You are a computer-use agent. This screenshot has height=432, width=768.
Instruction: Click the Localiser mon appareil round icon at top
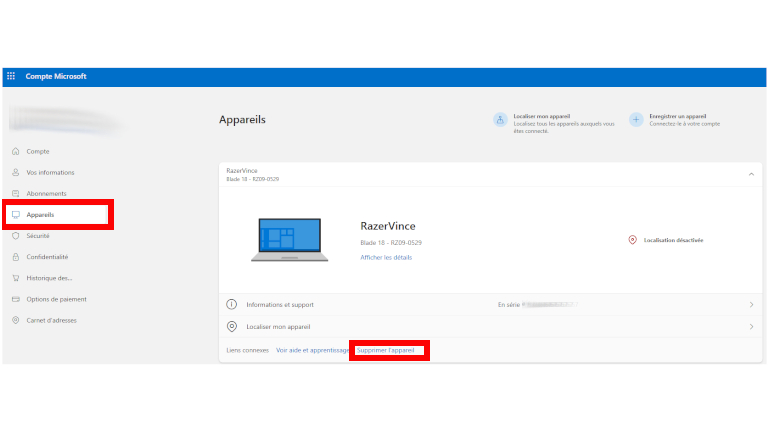pyautogui.click(x=500, y=120)
